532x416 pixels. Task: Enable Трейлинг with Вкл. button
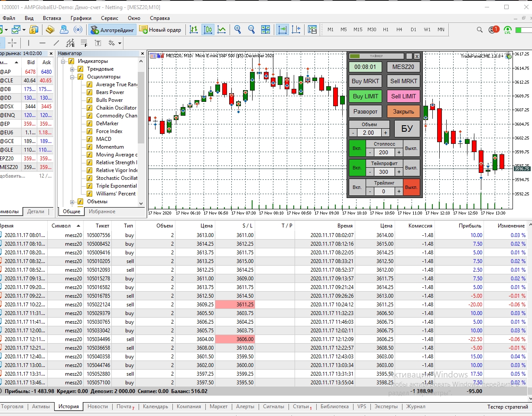click(357, 187)
